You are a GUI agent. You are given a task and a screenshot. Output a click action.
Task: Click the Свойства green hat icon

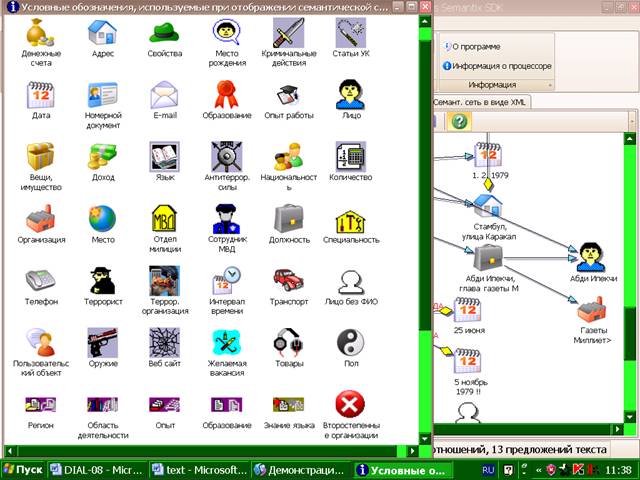pyautogui.click(x=164, y=32)
